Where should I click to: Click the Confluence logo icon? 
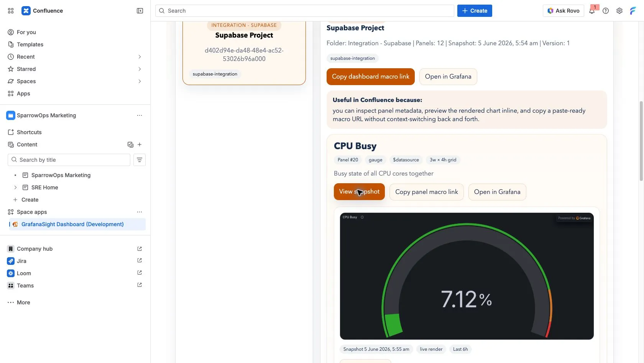(26, 11)
